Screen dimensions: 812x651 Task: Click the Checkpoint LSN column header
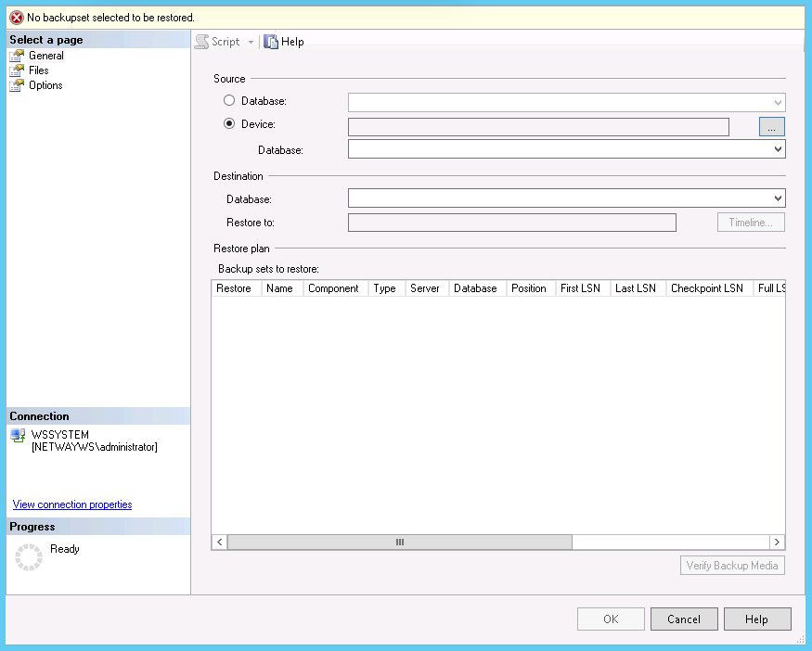pos(706,288)
